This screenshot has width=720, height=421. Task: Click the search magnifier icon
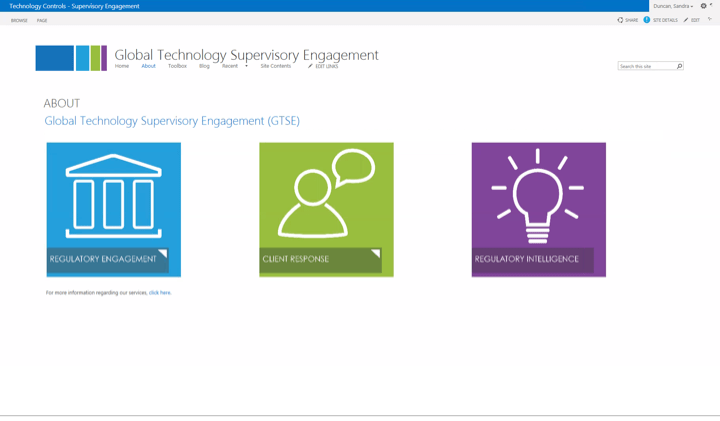pyautogui.click(x=679, y=66)
